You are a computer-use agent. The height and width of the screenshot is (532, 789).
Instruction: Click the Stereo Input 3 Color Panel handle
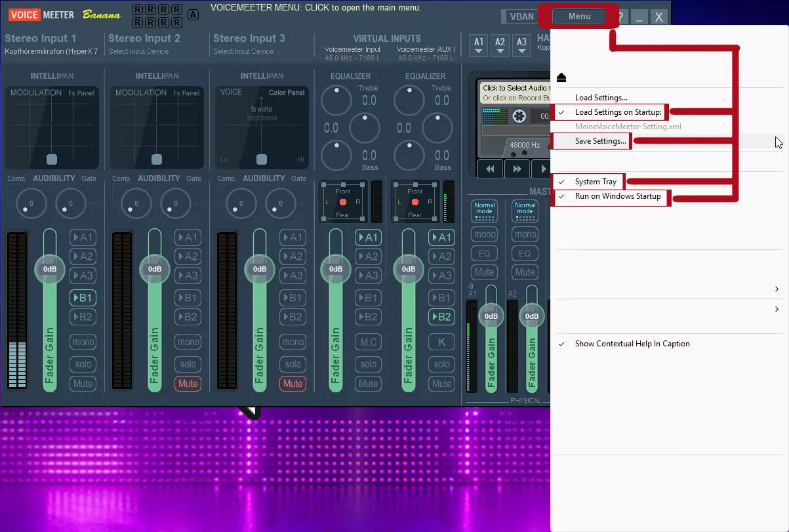262,159
